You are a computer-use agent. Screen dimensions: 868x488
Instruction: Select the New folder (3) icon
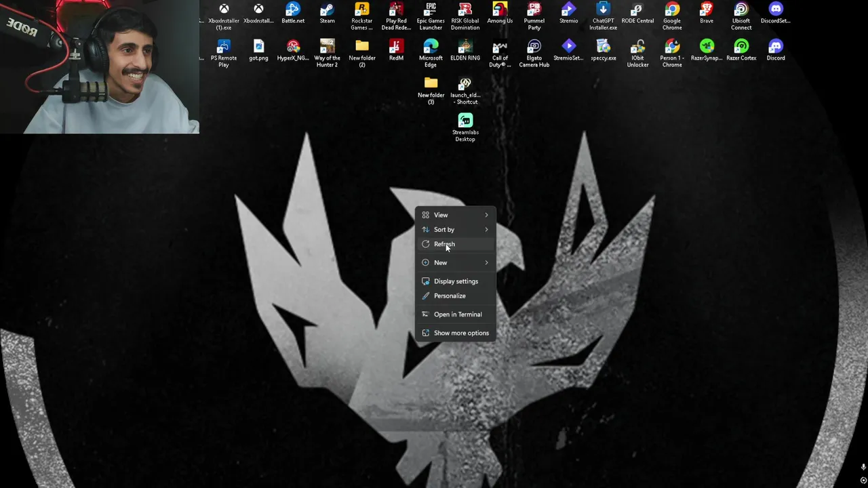[431, 91]
